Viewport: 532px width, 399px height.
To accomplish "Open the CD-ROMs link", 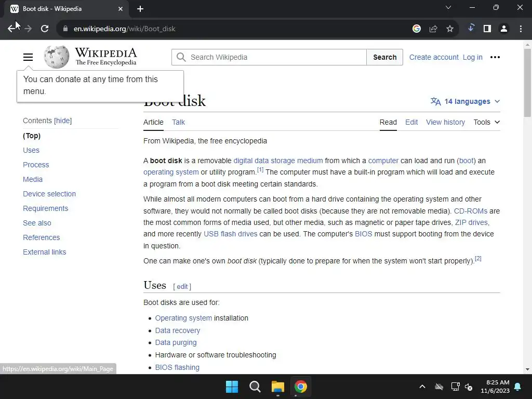I will click(x=471, y=211).
